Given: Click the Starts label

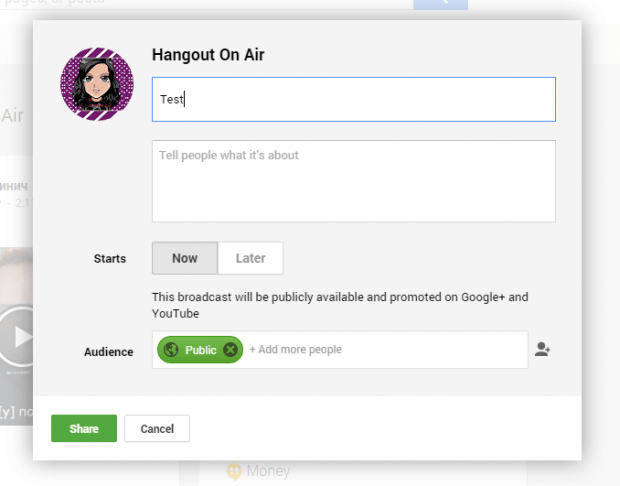Looking at the screenshot, I should (110, 259).
